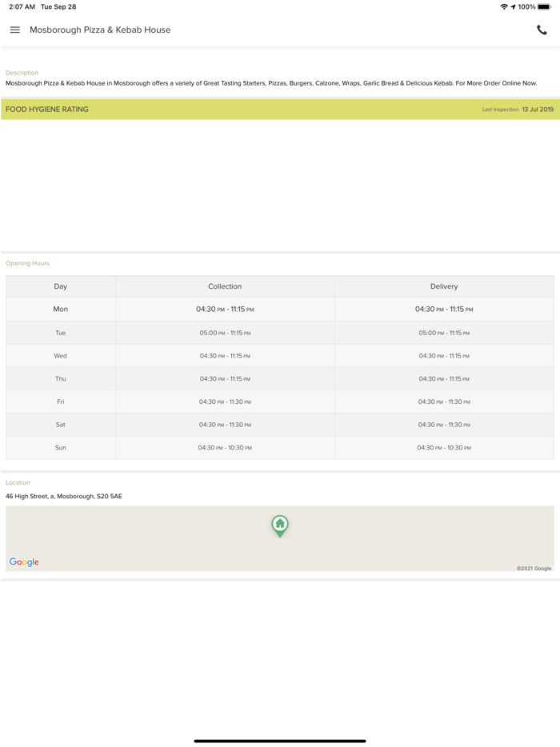Click Sunday collection hours cell
Viewport: 560px width, 747px height.
tap(225, 447)
